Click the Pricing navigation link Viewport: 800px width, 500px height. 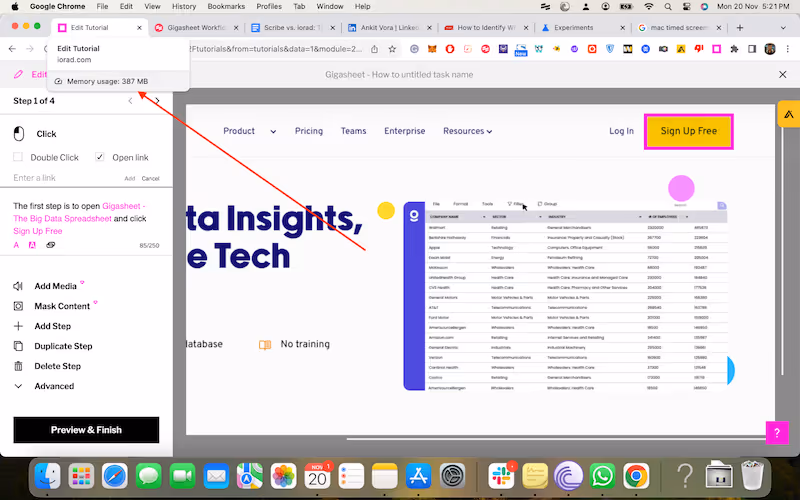coord(309,131)
